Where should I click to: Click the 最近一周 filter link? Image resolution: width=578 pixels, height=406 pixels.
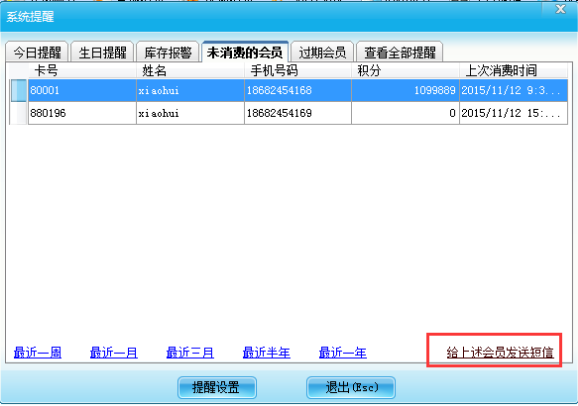(38, 353)
